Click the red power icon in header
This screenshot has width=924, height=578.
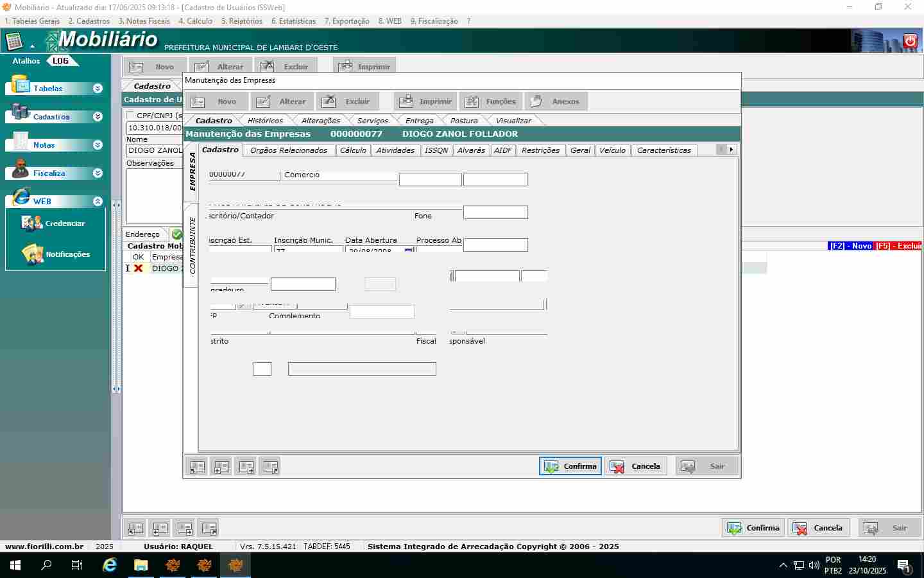pos(910,41)
